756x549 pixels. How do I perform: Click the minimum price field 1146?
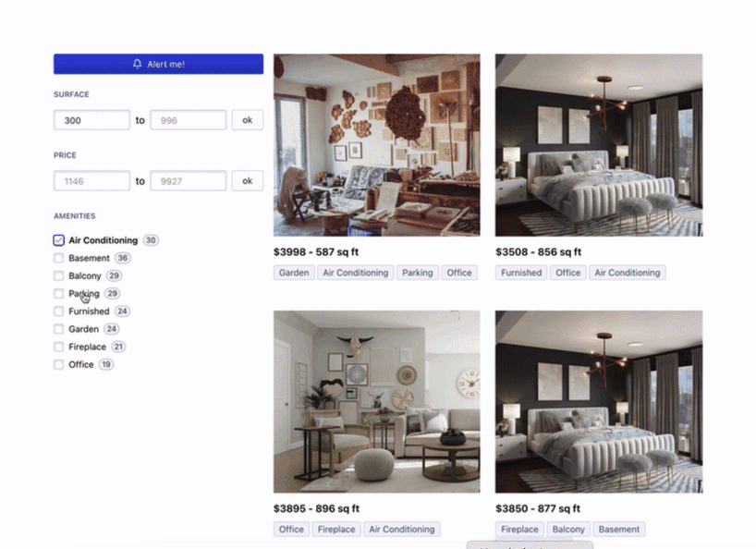coord(91,181)
